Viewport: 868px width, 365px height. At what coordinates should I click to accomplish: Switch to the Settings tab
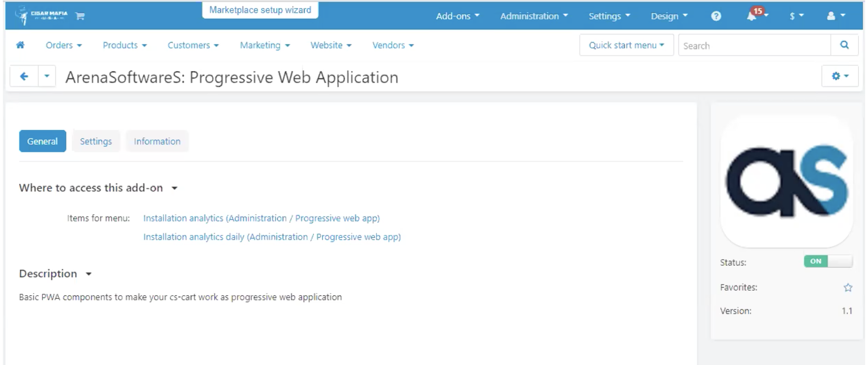point(96,141)
